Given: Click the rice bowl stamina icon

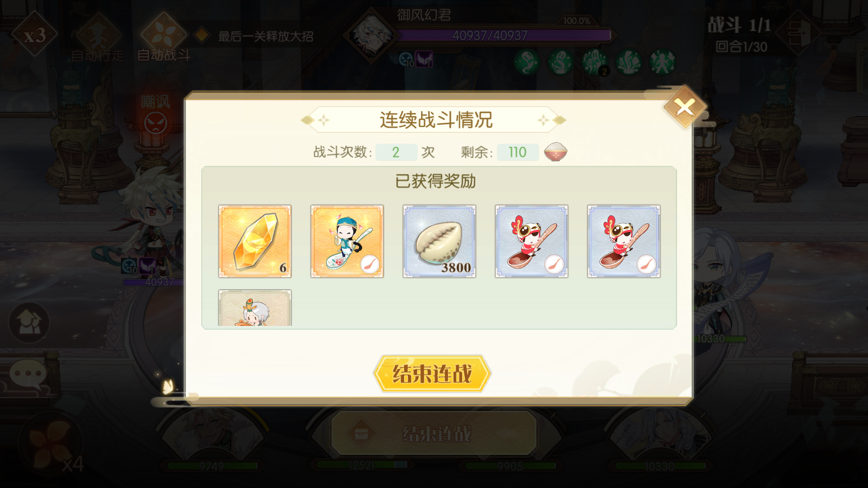Looking at the screenshot, I should [556, 152].
